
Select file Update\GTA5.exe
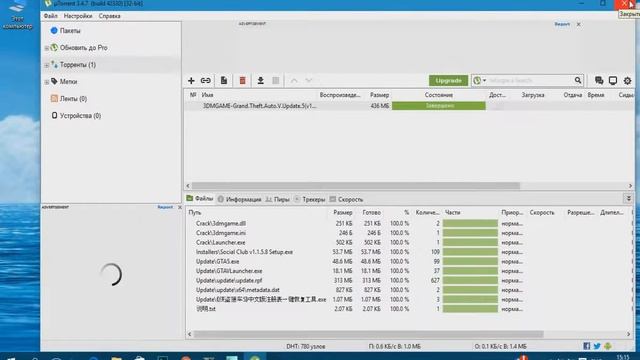[218, 261]
